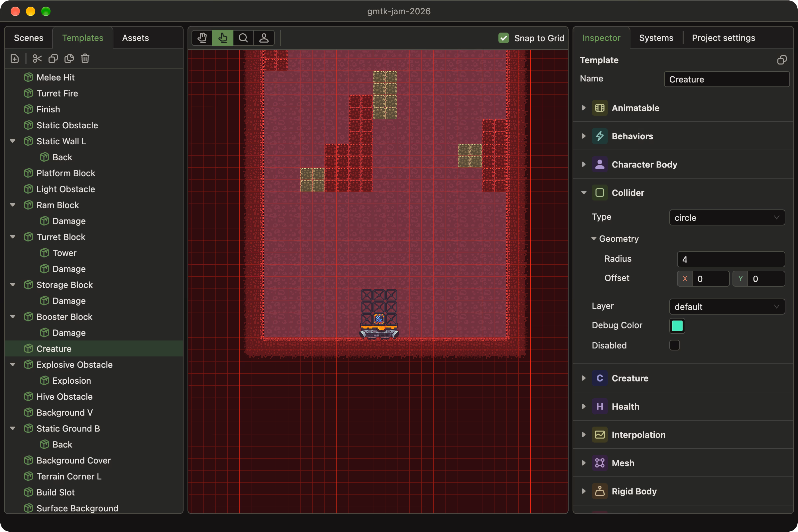This screenshot has width=798, height=532.
Task: Collapse the Collider section
Action: click(x=584, y=193)
